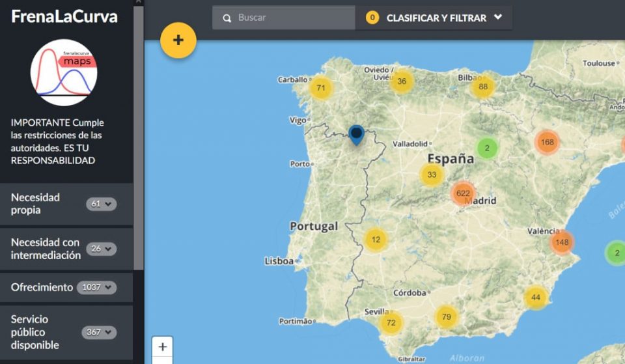Click the Córdoba city label
The width and height of the screenshot is (625, 364).
click(x=410, y=293)
